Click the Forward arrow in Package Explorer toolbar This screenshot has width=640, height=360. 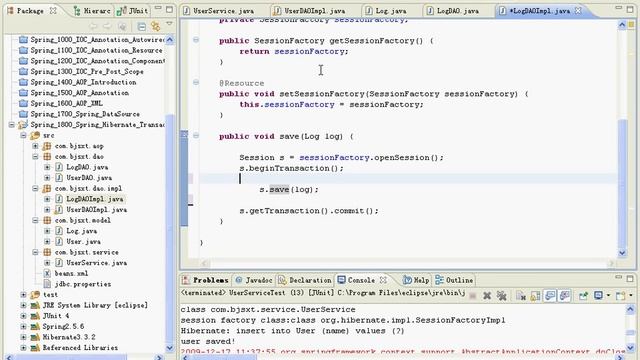pos(107,27)
